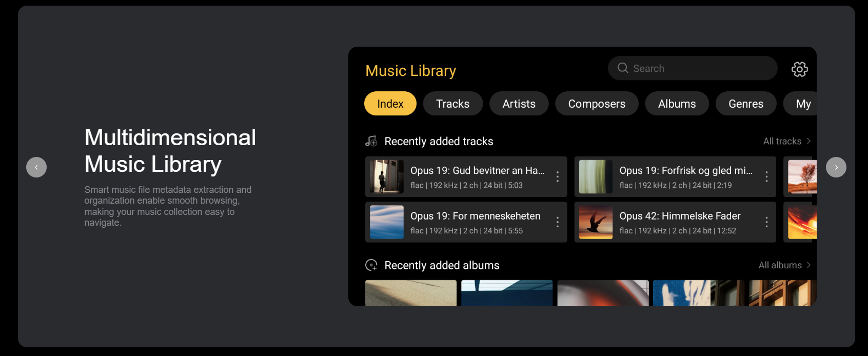Open more options for For menneskeheten track
Screen dimensions: 868x356
point(558,222)
